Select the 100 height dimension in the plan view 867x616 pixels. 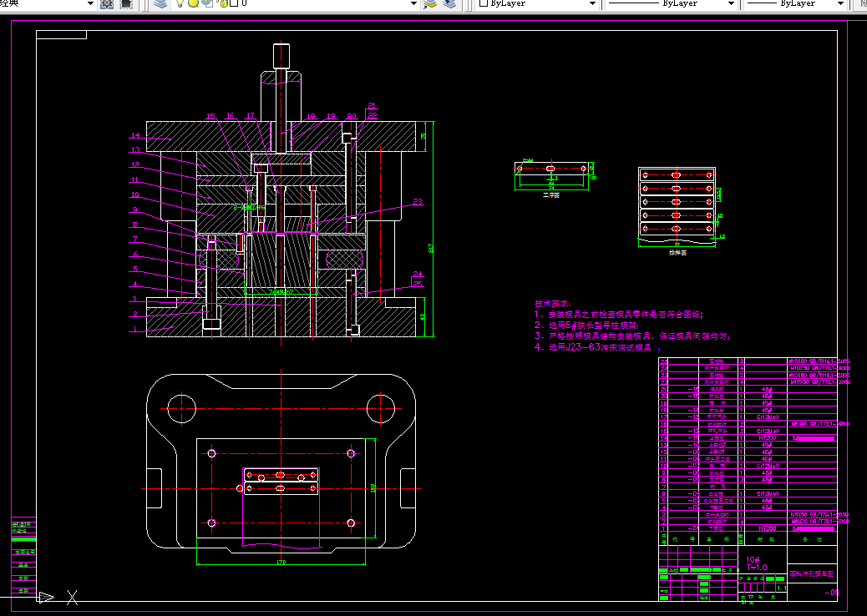[x=373, y=488]
